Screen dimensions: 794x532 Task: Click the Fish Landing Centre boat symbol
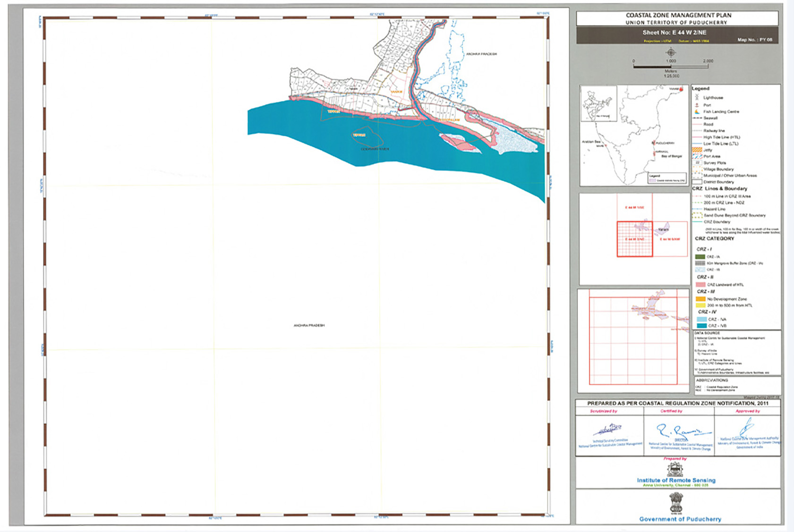pos(697,111)
